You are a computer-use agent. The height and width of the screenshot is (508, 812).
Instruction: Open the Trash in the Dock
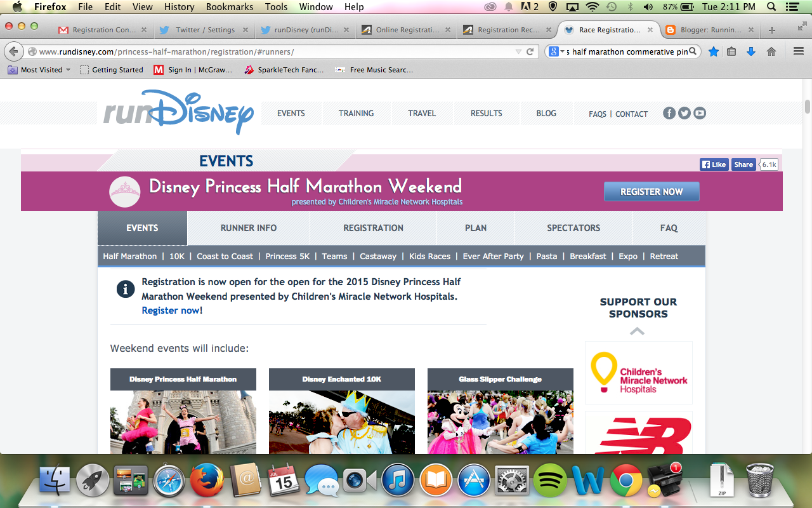tap(759, 481)
